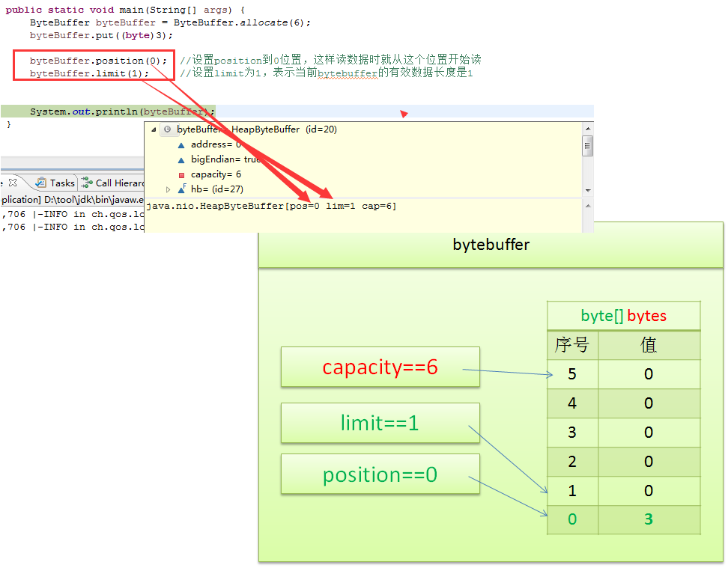
Task: Click the Tasks clipboard icon
Action: click(42, 183)
